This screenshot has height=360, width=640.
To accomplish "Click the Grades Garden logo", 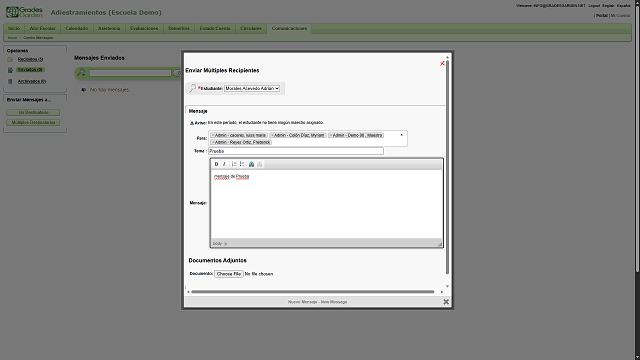I will click(24, 12).
